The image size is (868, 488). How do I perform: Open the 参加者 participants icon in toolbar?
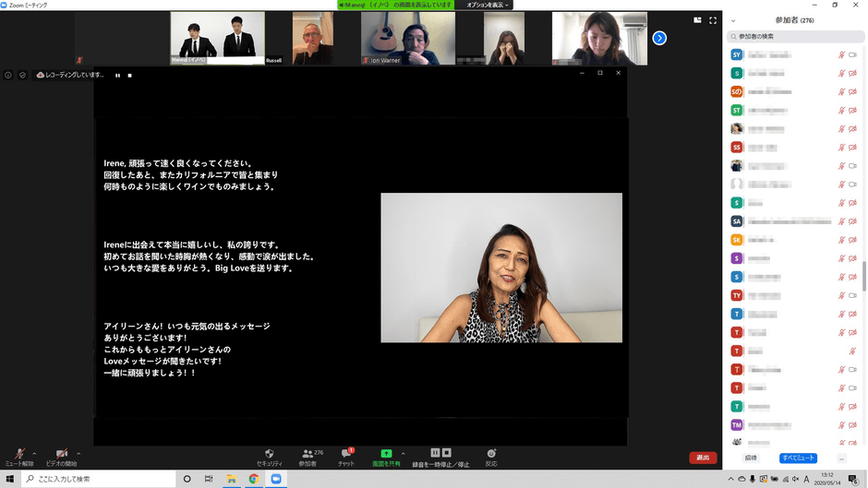[307, 454]
